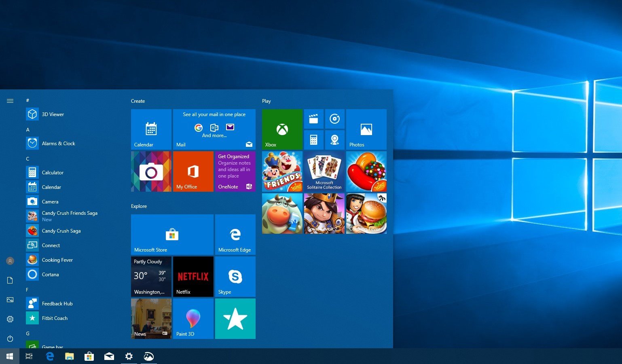Launch the small Calculator tile
The image size is (622, 364).
314,140
